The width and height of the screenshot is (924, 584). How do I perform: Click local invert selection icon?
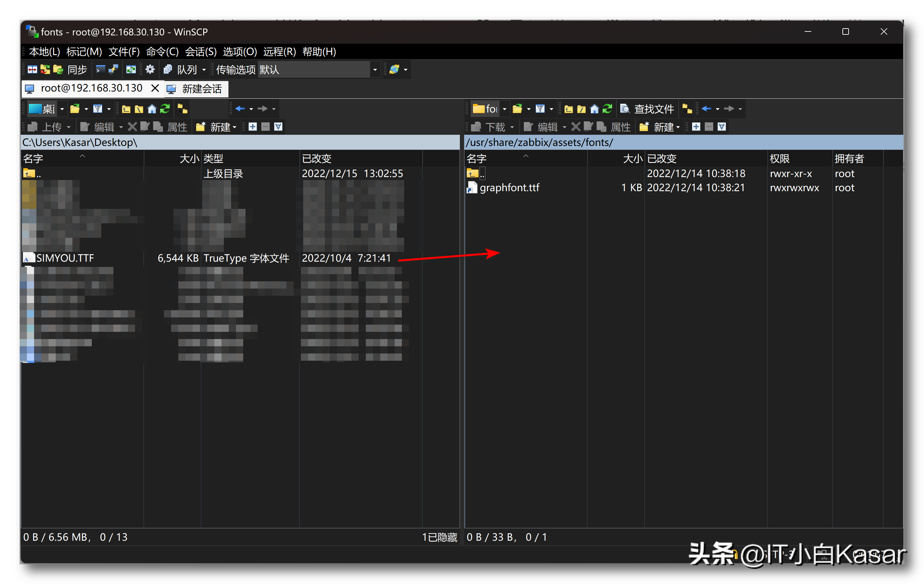point(279,127)
